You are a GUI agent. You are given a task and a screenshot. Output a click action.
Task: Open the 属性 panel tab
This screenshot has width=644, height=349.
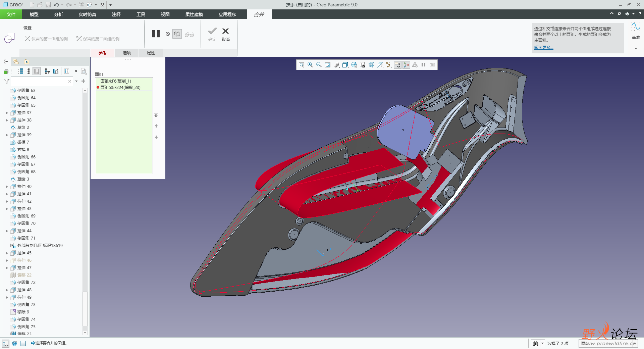pos(151,53)
